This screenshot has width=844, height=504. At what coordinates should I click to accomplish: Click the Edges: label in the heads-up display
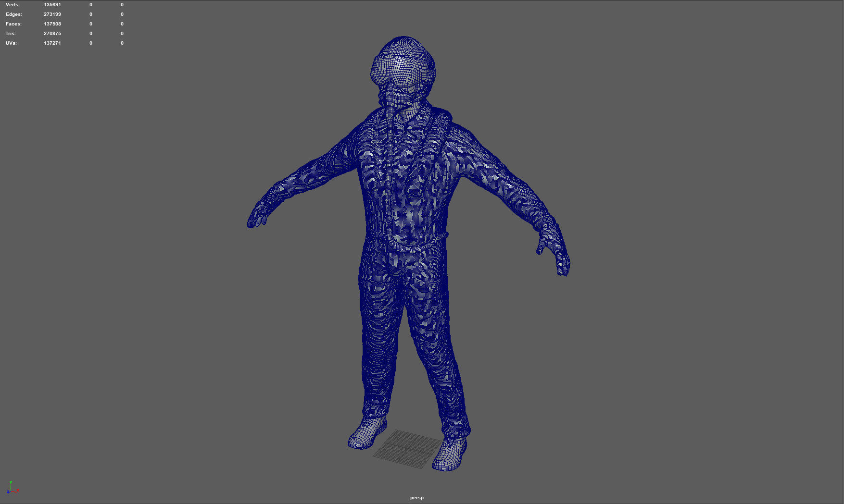click(14, 14)
